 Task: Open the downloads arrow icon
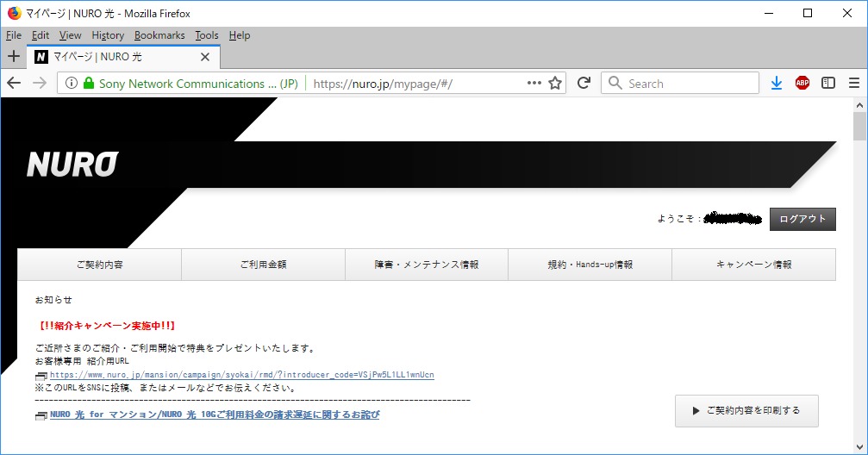pos(776,84)
